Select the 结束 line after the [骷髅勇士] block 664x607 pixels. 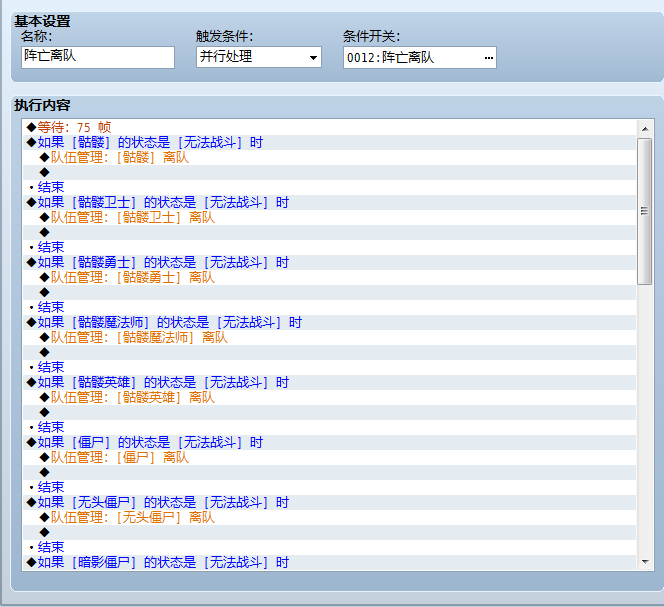point(329,308)
